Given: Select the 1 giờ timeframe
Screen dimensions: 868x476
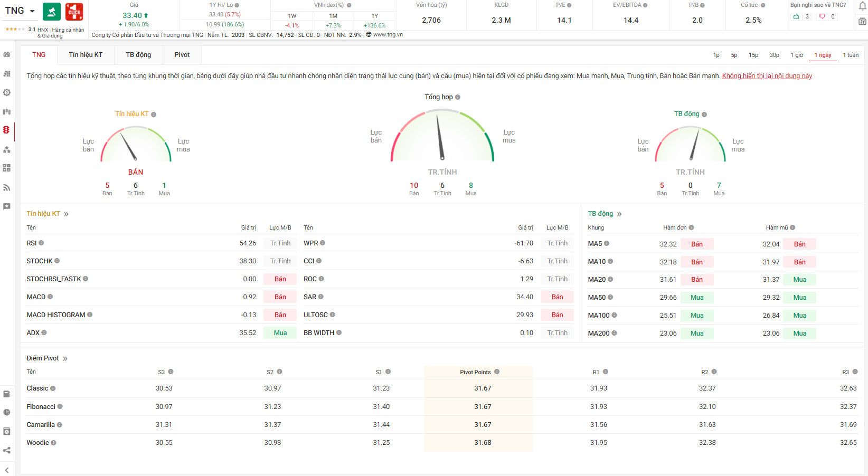Looking at the screenshot, I should [797, 55].
